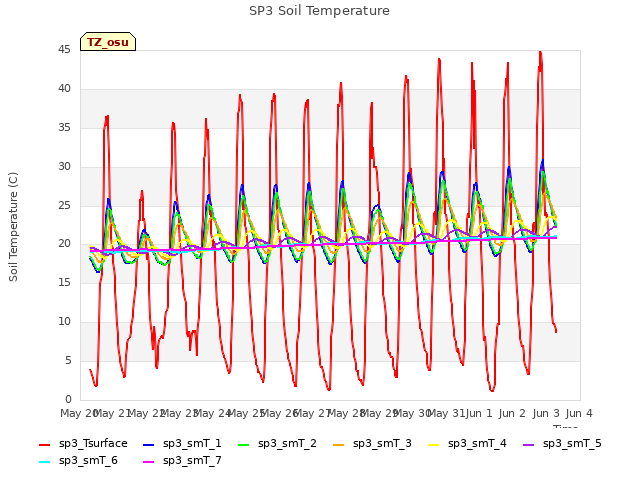The height and width of the screenshot is (480, 640).
Task: Click the 10 y-axis tick label
Action: click(x=64, y=322)
